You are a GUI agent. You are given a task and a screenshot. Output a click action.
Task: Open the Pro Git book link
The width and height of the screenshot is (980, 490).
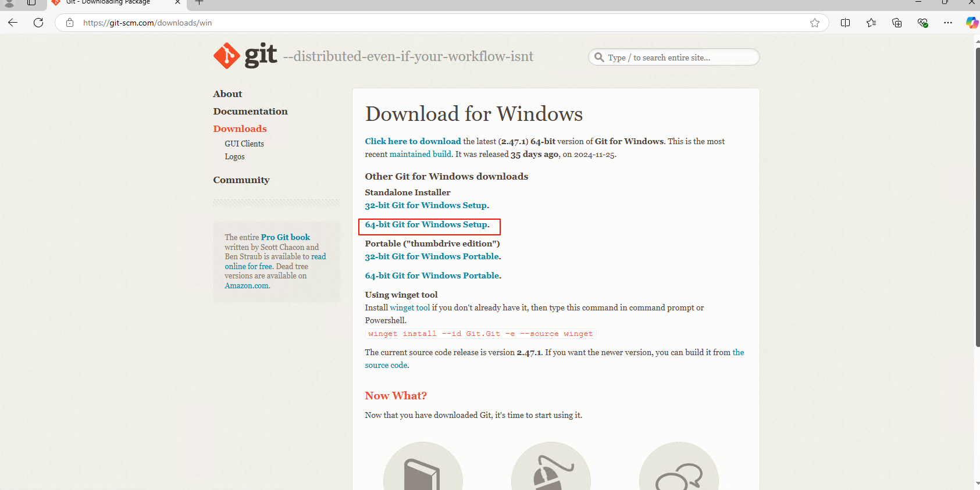click(x=285, y=237)
